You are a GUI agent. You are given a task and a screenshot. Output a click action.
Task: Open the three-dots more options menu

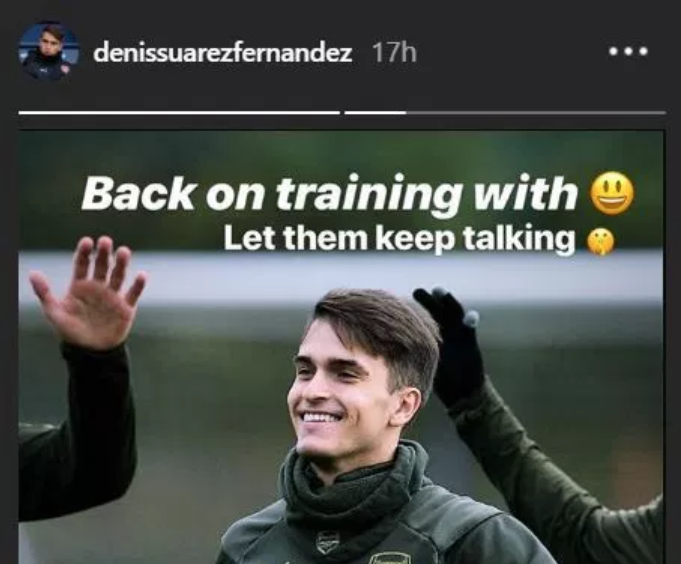tap(628, 52)
